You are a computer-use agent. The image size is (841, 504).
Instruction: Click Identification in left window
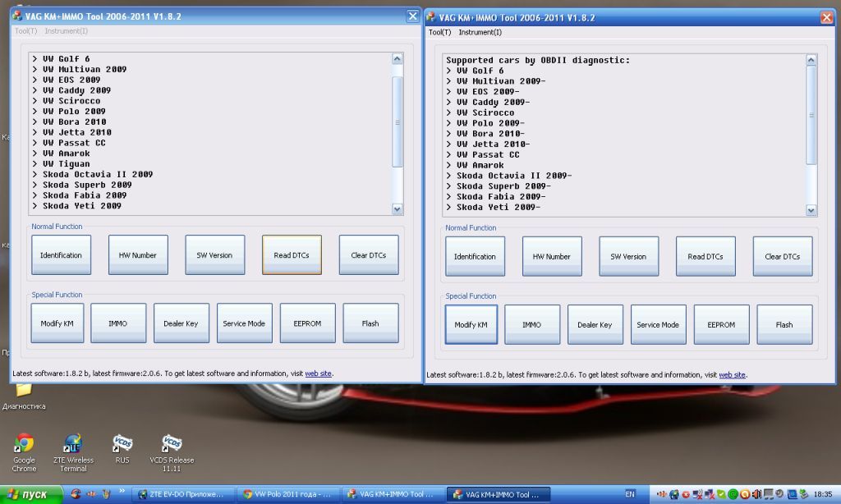pyautogui.click(x=61, y=254)
